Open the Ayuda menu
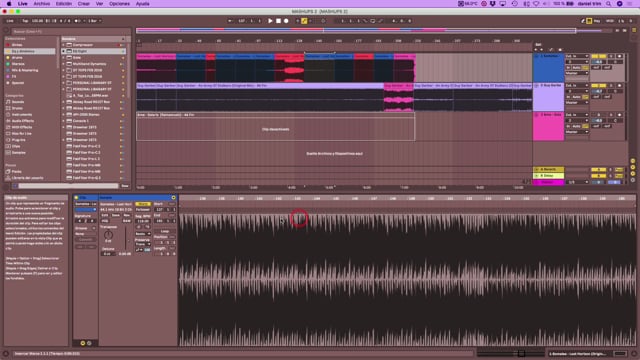This screenshot has width=640, height=360. click(142, 4)
